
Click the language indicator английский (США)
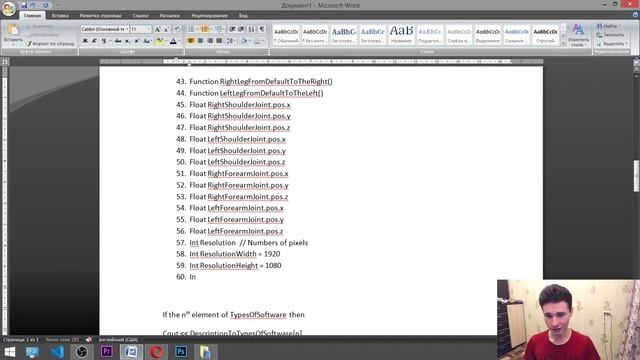click(118, 340)
